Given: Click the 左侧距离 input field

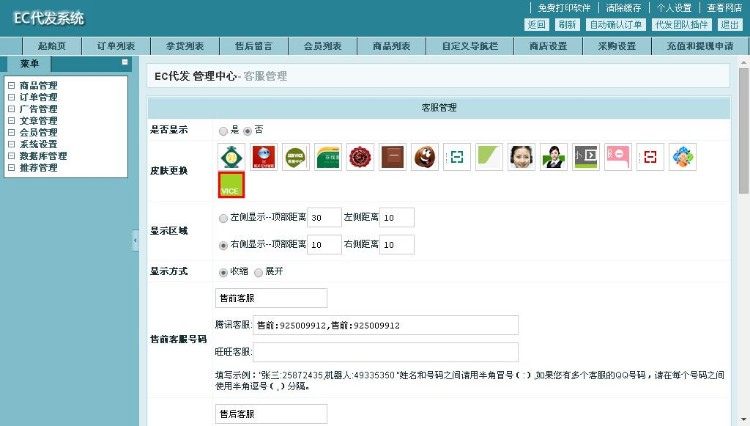Looking at the screenshot, I should click(397, 218).
